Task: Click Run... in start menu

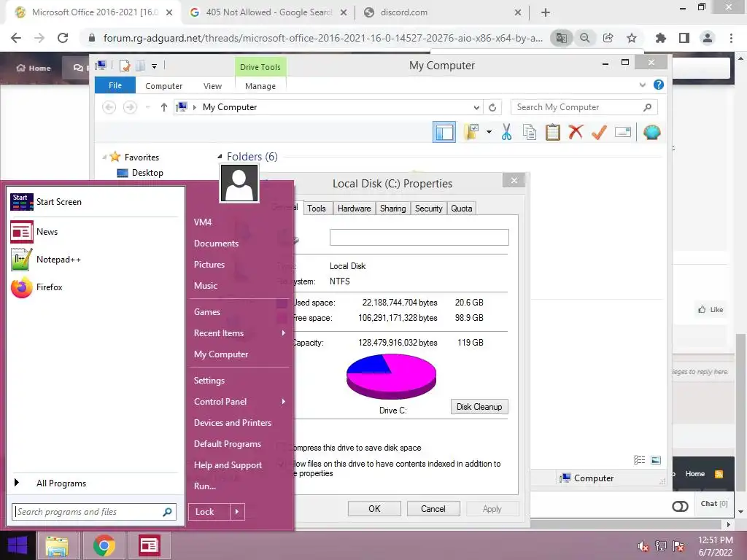Action: (205, 486)
